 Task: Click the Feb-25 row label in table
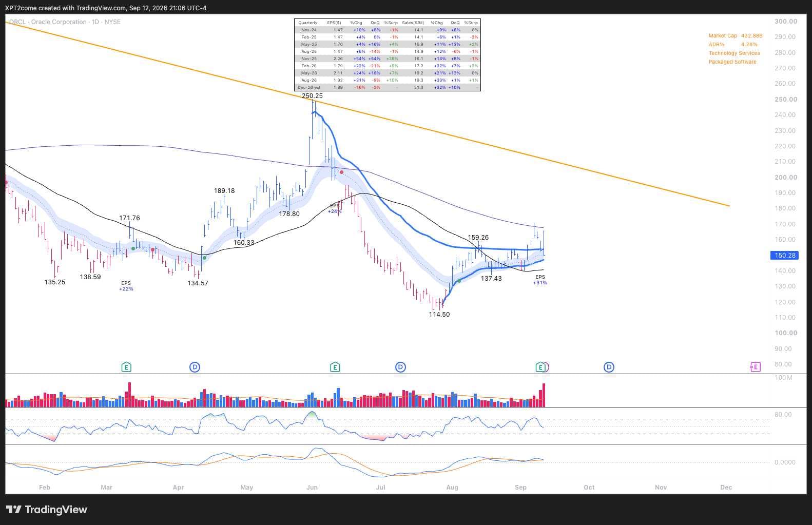pos(309,37)
